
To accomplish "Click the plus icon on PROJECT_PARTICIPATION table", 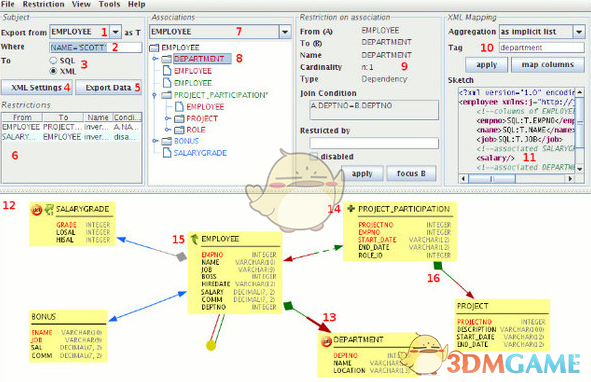I will 351,209.
